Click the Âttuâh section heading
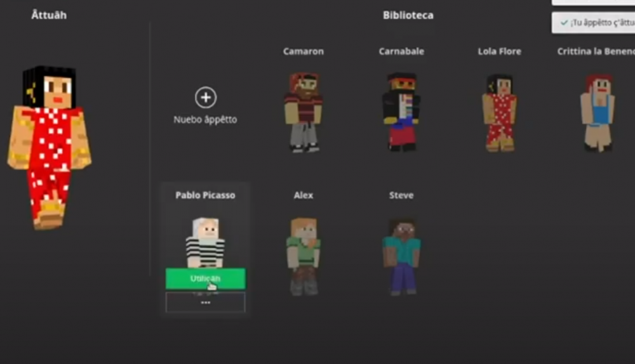The width and height of the screenshot is (635, 364). 49,15
